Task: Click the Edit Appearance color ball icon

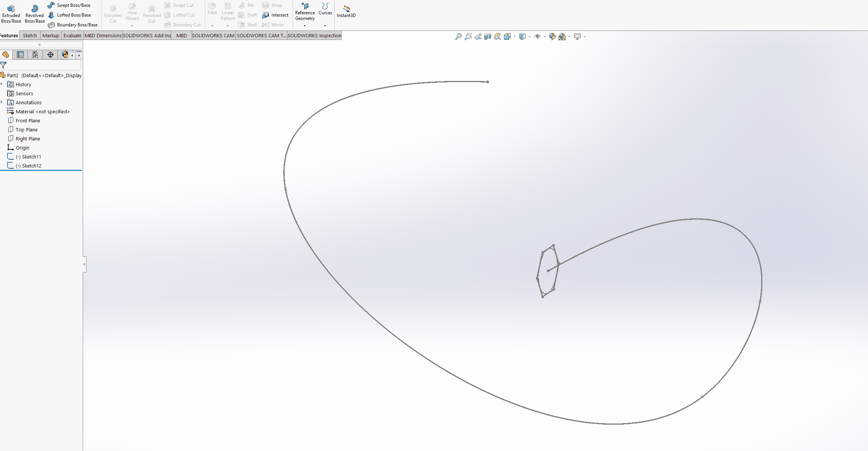Action: pyautogui.click(x=552, y=37)
